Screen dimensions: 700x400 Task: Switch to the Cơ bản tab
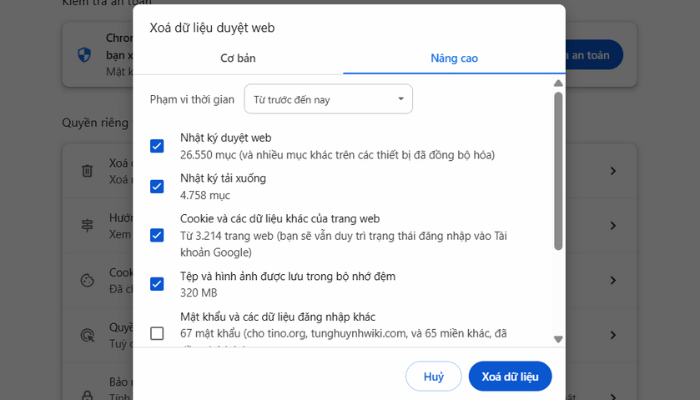[x=238, y=58]
